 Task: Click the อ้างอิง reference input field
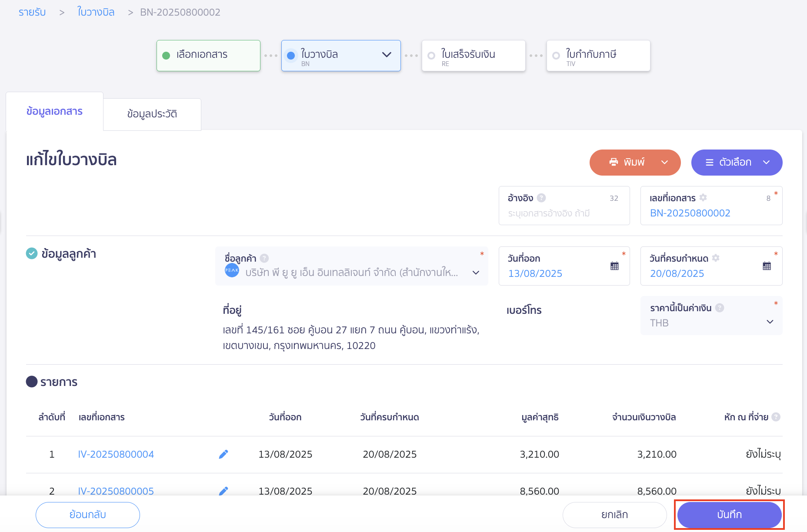(564, 213)
